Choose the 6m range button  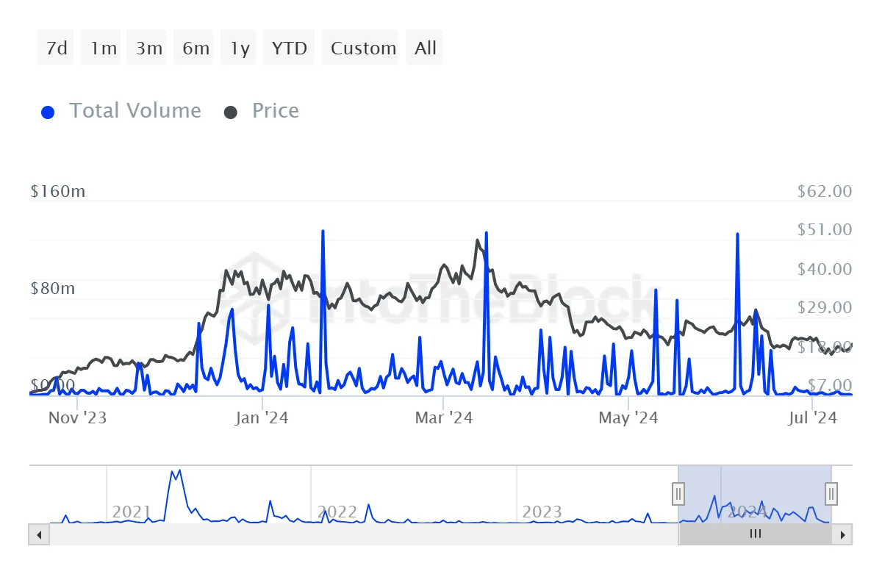194,48
